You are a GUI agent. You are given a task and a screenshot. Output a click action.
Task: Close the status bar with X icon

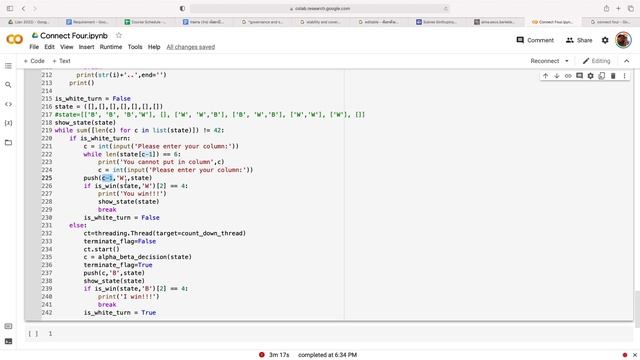click(635, 355)
